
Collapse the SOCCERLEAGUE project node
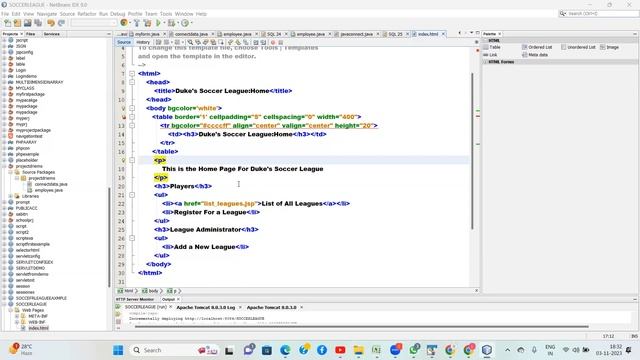(x=4, y=304)
